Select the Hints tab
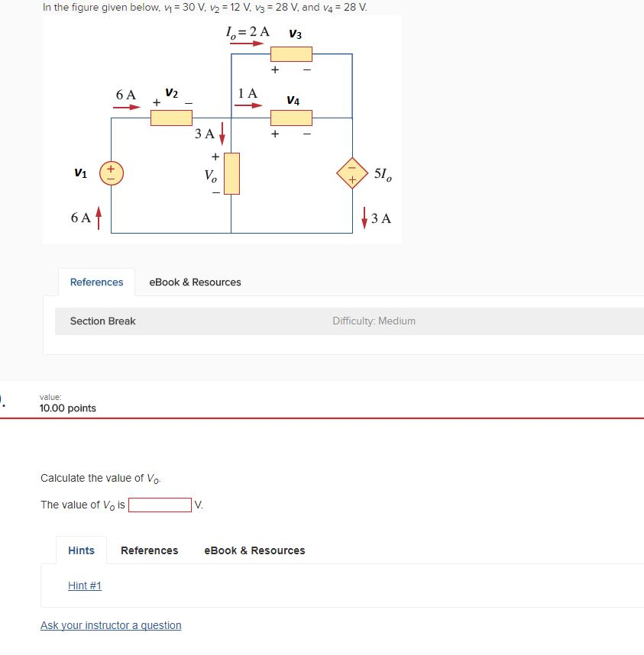Screen dimensions: 644x655 (81, 550)
